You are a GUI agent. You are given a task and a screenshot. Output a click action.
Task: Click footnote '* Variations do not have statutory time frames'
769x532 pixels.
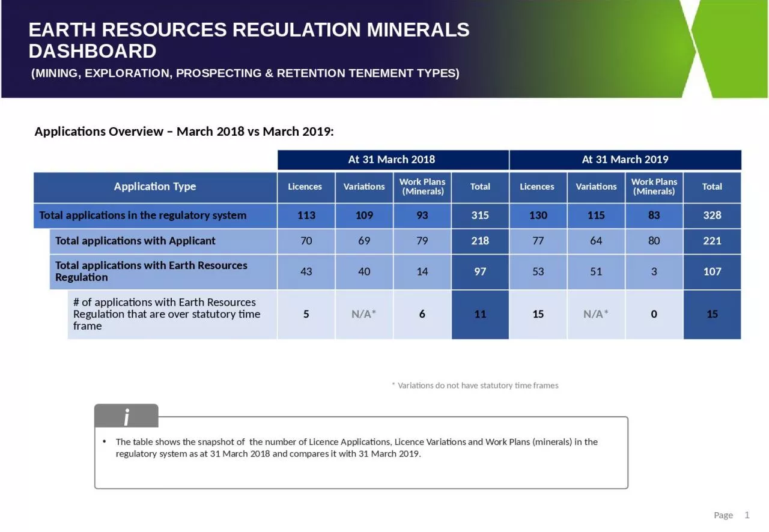(475, 385)
